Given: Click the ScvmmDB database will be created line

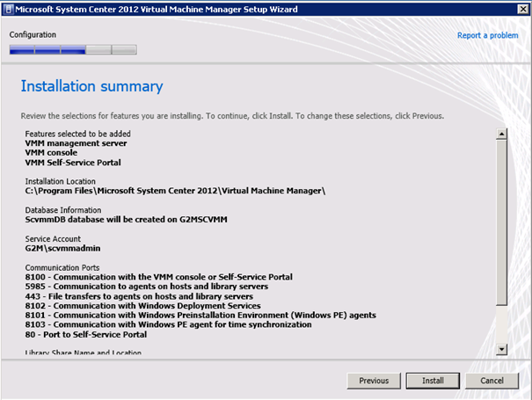Looking at the screenshot, I should 127,220.
